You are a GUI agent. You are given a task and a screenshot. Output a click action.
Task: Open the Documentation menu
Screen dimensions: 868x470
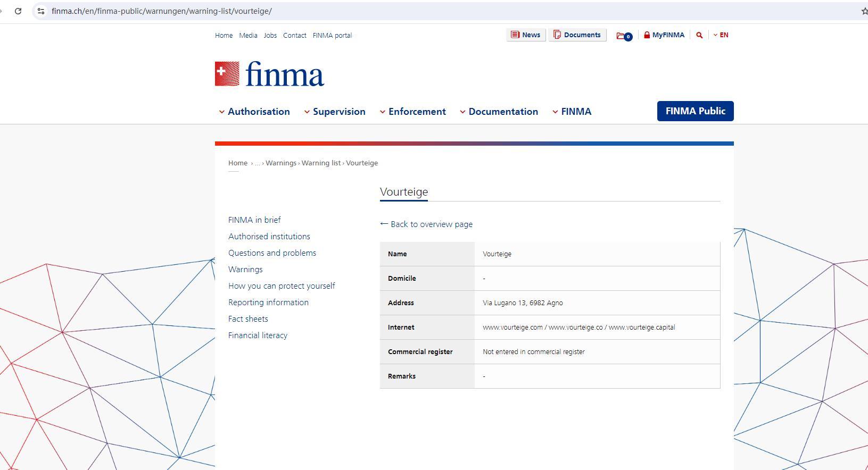click(499, 112)
